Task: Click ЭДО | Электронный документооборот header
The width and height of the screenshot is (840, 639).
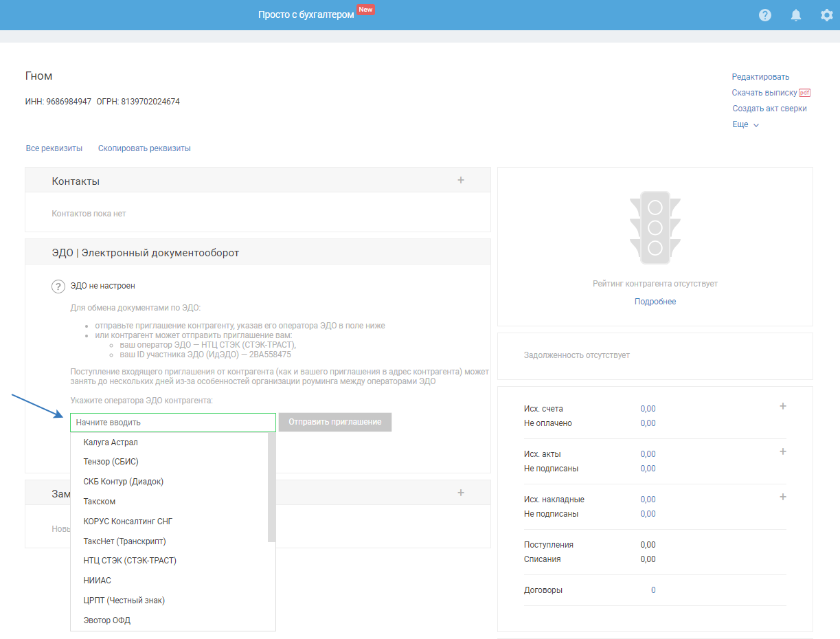Action: click(258, 252)
